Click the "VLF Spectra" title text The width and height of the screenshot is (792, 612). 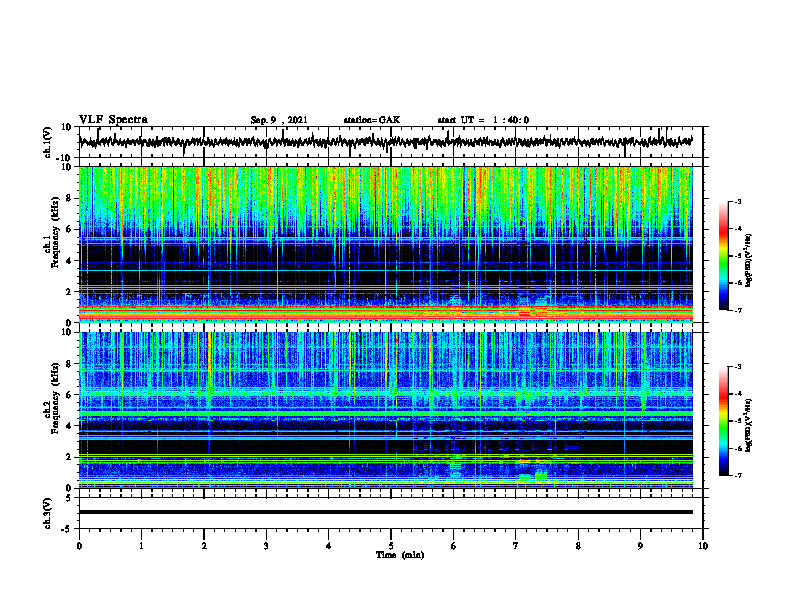tap(113, 120)
